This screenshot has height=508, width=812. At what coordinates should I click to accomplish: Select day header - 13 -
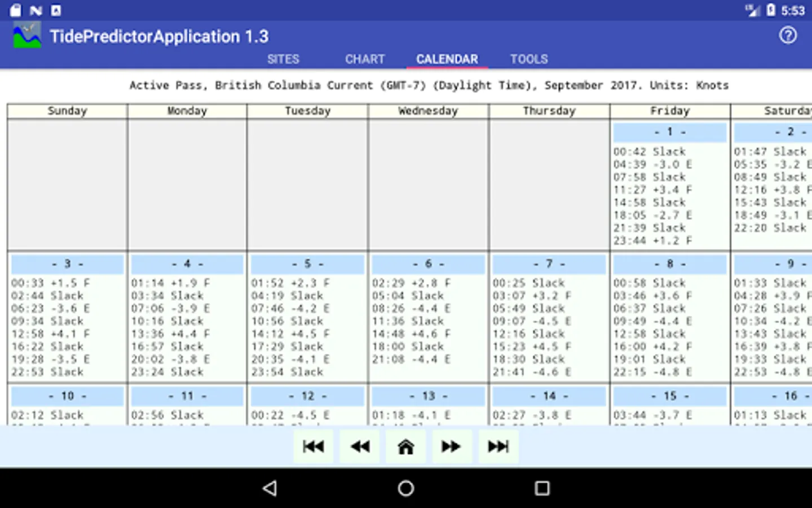coord(428,396)
